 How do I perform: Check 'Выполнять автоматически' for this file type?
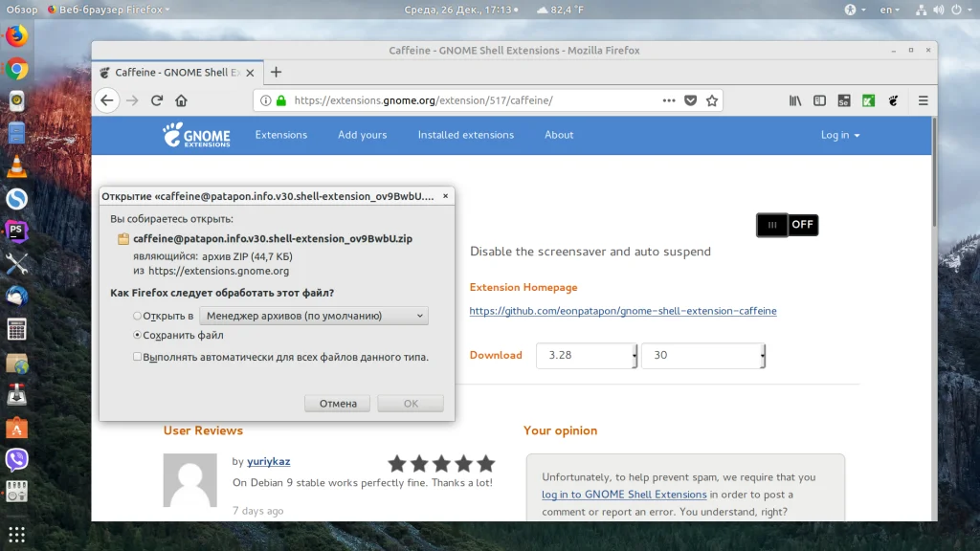pos(137,357)
